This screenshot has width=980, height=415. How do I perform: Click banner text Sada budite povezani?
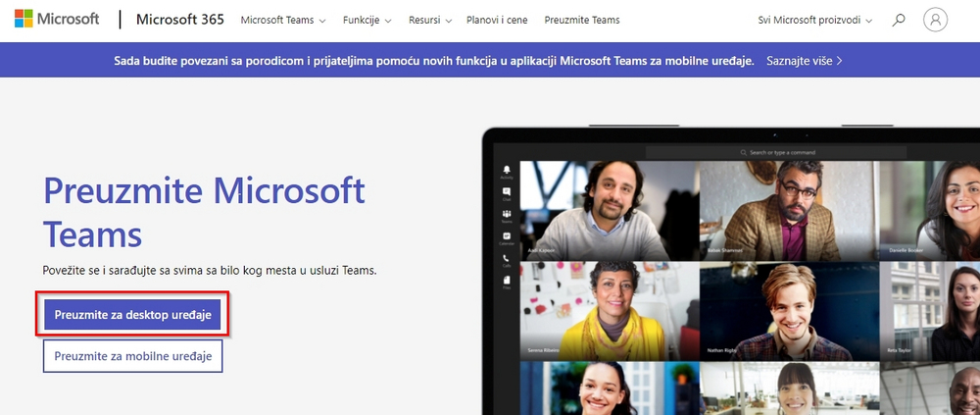click(x=434, y=61)
